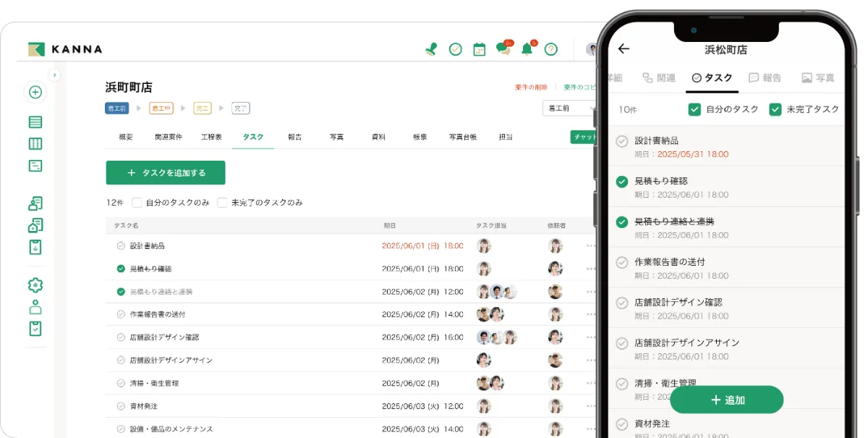Image resolution: width=868 pixels, height=438 pixels.
Task: Switch to 関連案件 tab
Action: [168, 136]
